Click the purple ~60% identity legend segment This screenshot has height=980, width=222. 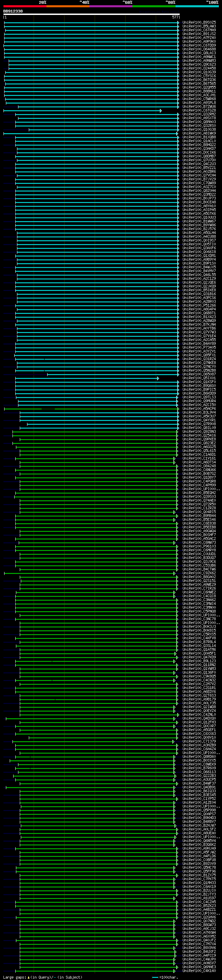(111, 6)
